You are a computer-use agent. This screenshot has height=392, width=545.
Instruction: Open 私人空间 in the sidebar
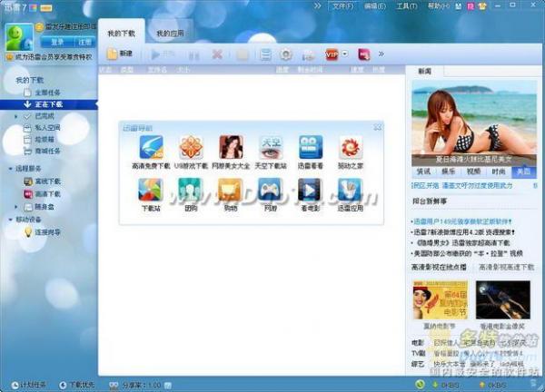pyautogui.click(x=47, y=128)
